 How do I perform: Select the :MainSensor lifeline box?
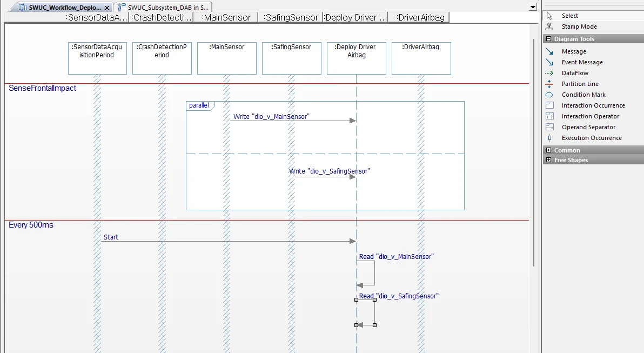click(x=227, y=58)
